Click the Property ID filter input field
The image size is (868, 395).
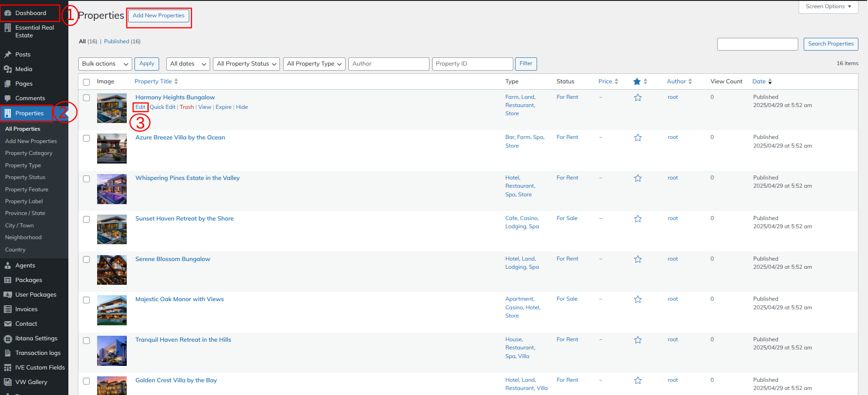pos(472,64)
